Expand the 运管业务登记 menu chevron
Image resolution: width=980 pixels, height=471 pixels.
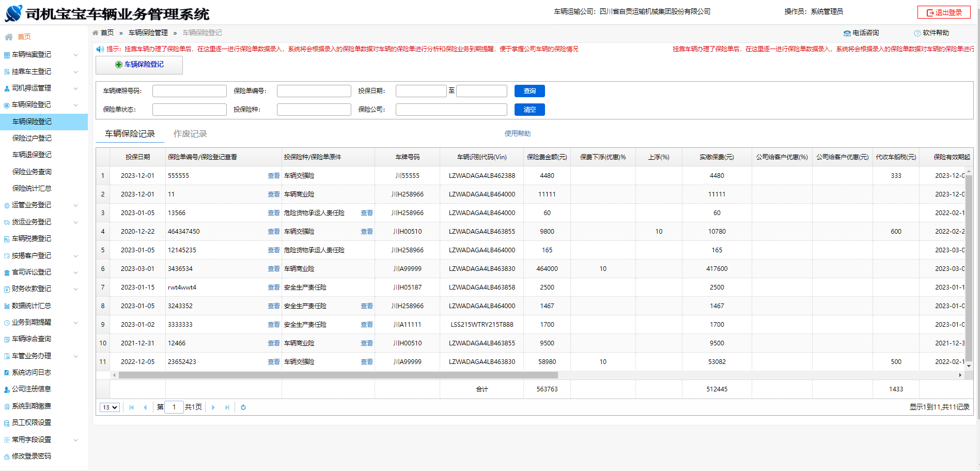(x=76, y=205)
